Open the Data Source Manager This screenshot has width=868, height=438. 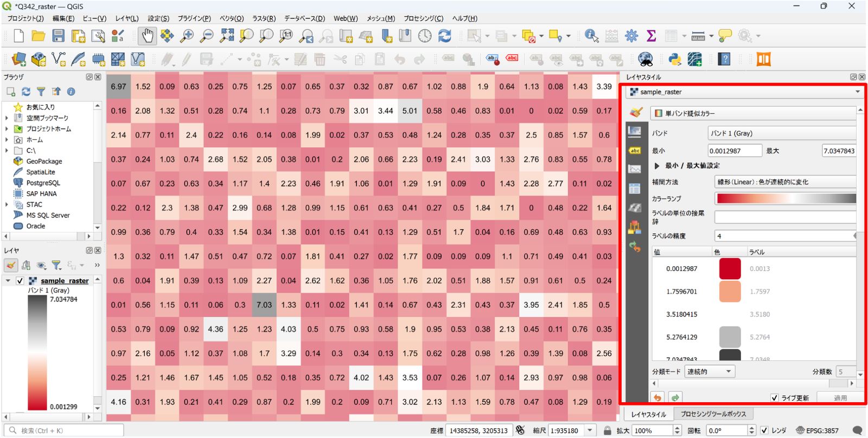18,59
